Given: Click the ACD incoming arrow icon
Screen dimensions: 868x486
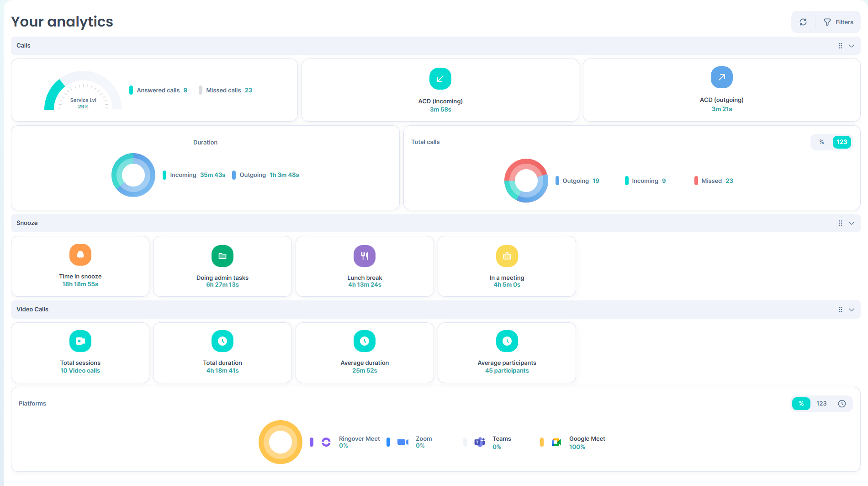Looking at the screenshot, I should point(440,79).
